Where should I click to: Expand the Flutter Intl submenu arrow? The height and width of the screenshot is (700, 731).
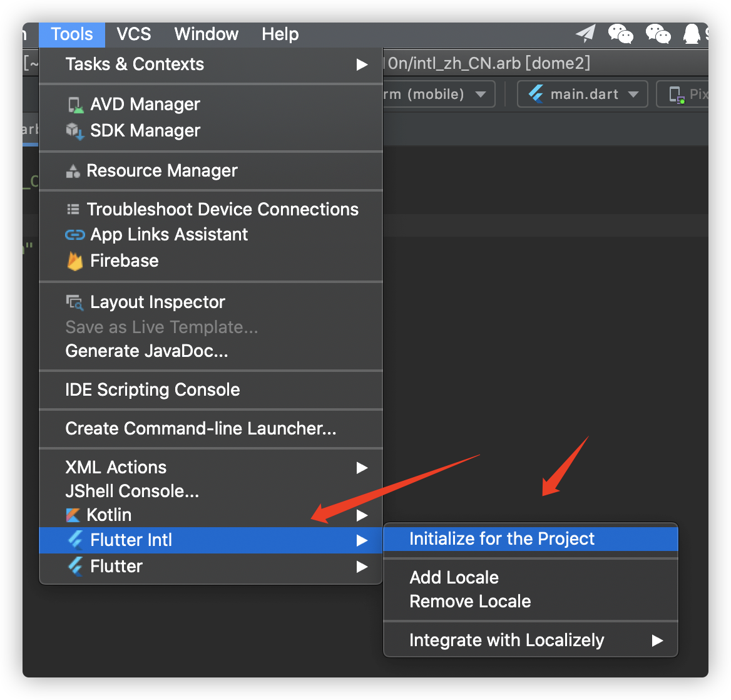point(362,540)
